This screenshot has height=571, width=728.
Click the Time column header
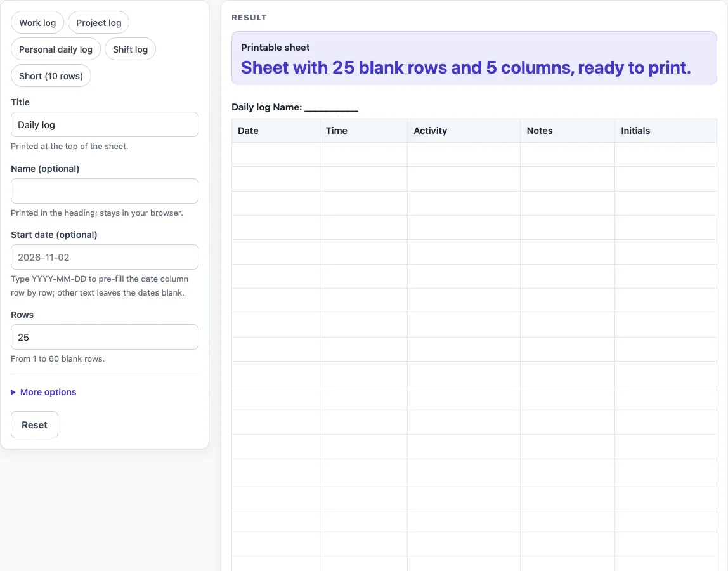tap(363, 131)
